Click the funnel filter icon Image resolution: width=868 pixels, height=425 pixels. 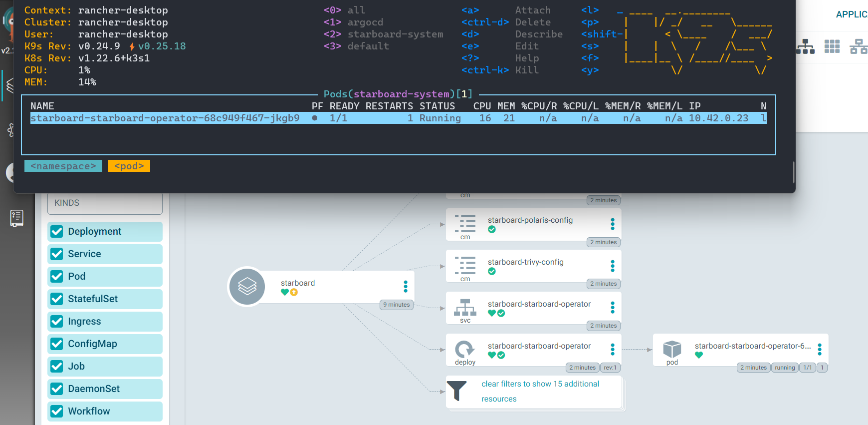click(456, 391)
